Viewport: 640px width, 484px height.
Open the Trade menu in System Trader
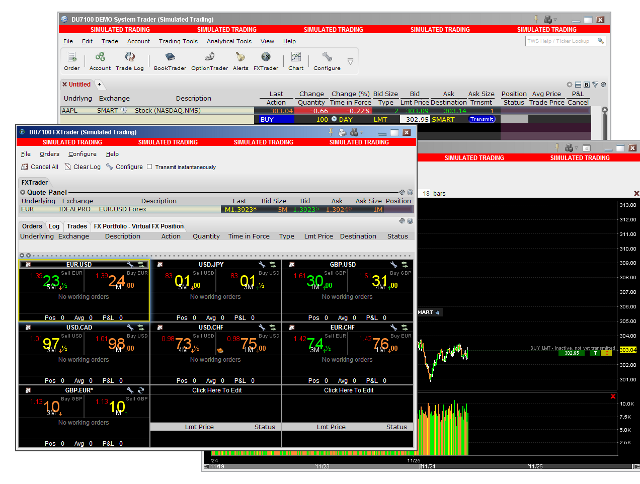[110, 41]
